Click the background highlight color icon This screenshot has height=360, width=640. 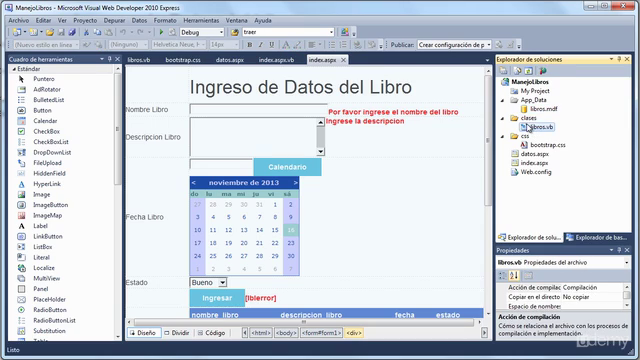point(298,45)
